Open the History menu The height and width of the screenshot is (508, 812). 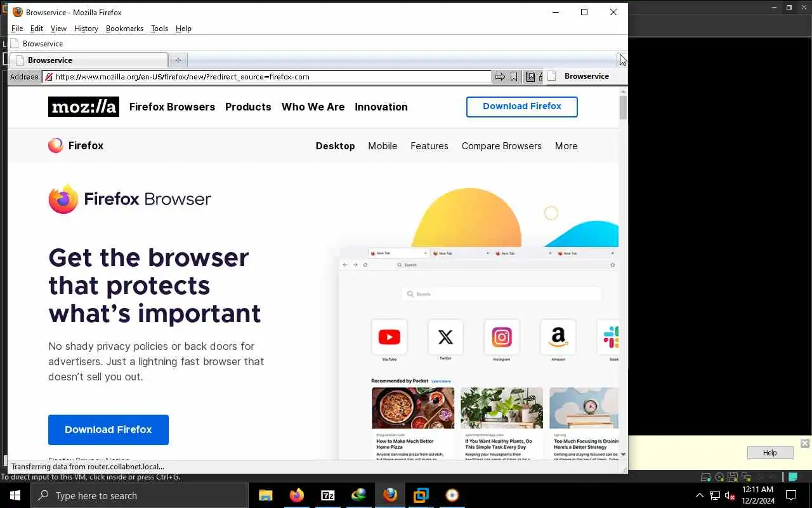86,29
